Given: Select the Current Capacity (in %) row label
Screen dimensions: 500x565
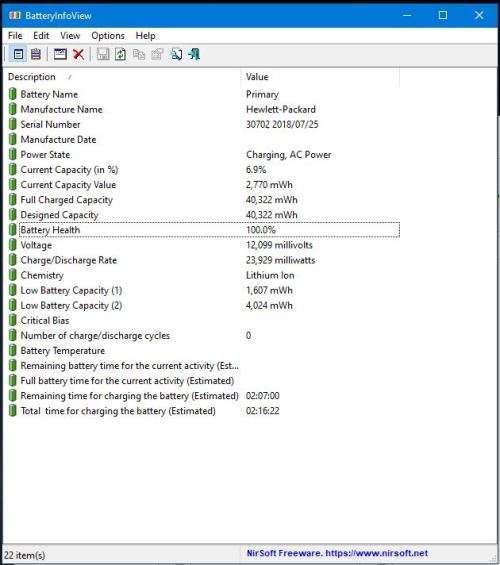Looking at the screenshot, I should pyautogui.click(x=69, y=170).
